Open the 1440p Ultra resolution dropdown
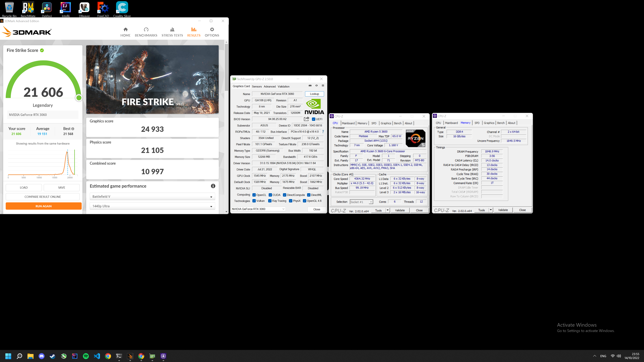The height and width of the screenshot is (362, 644). point(152,206)
